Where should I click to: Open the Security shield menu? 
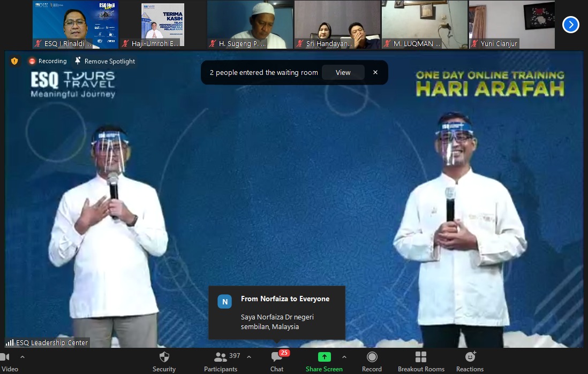click(164, 361)
